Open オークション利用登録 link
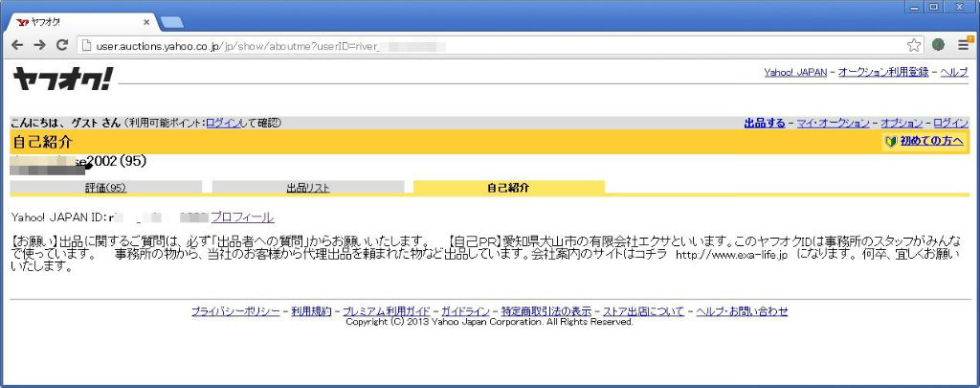980x388 pixels. click(x=883, y=73)
